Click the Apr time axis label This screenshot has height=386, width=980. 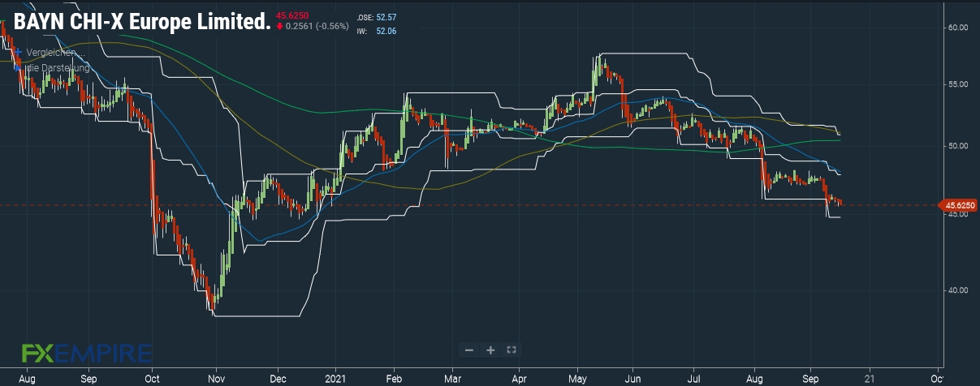click(x=519, y=378)
